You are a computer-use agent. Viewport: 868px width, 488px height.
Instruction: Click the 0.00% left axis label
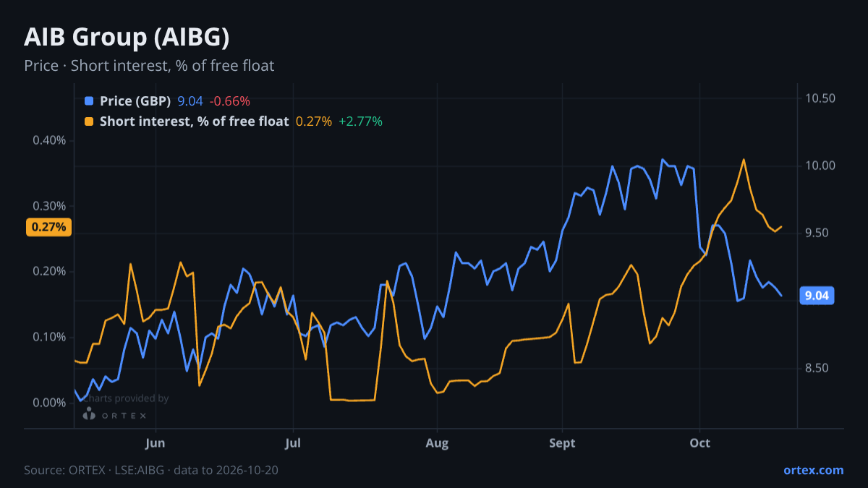tap(49, 403)
